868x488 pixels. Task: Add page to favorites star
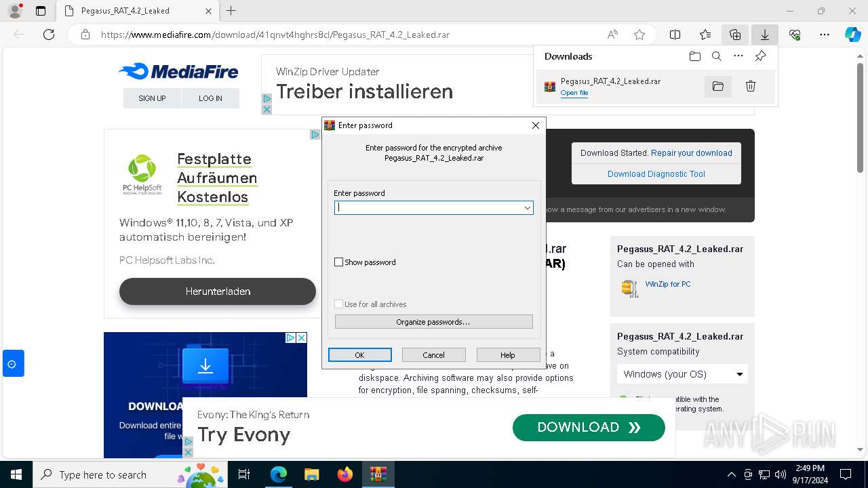(639, 35)
